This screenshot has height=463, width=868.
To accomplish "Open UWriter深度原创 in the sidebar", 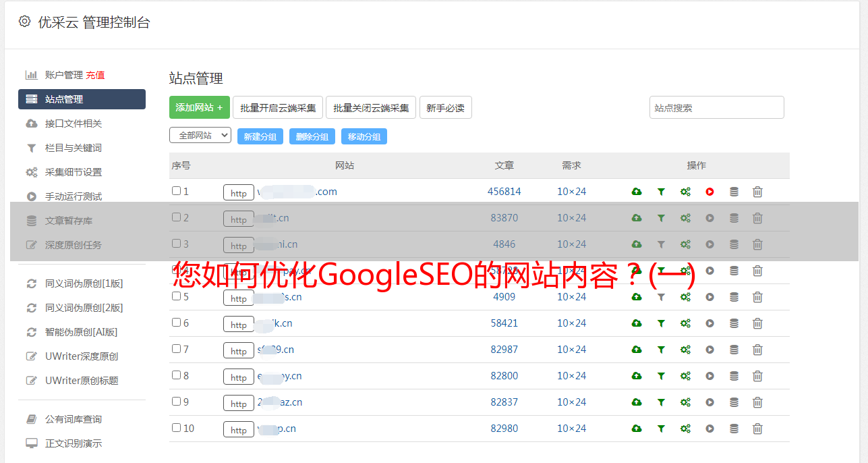I will click(82, 356).
